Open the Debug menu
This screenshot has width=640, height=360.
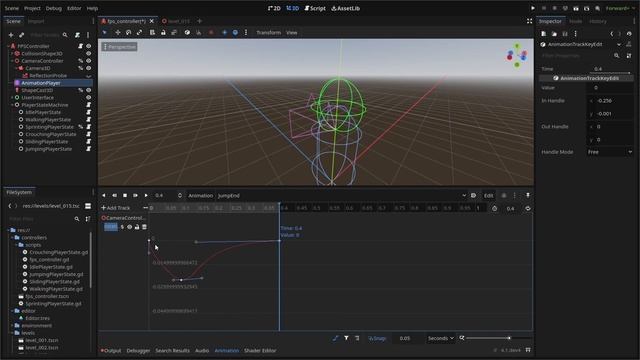tap(53, 8)
